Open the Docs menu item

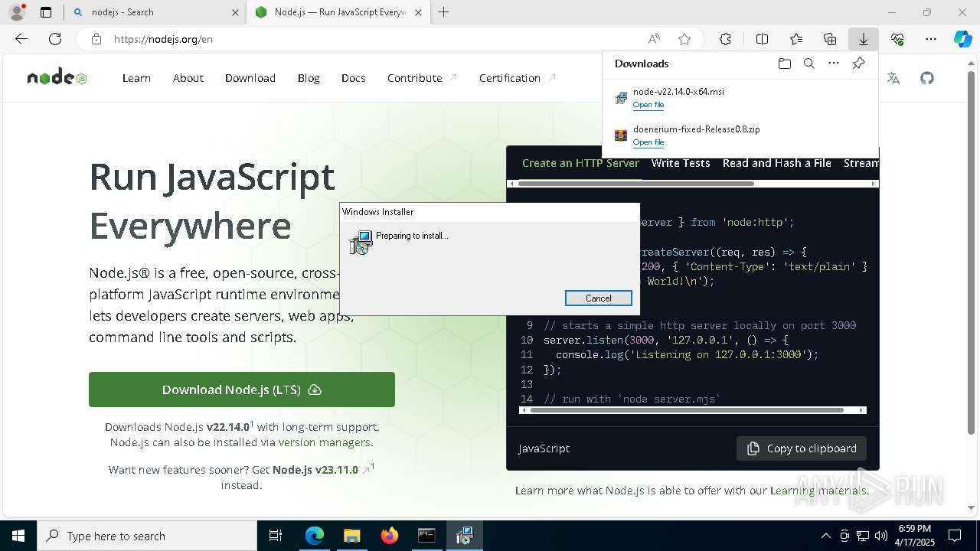[353, 78]
